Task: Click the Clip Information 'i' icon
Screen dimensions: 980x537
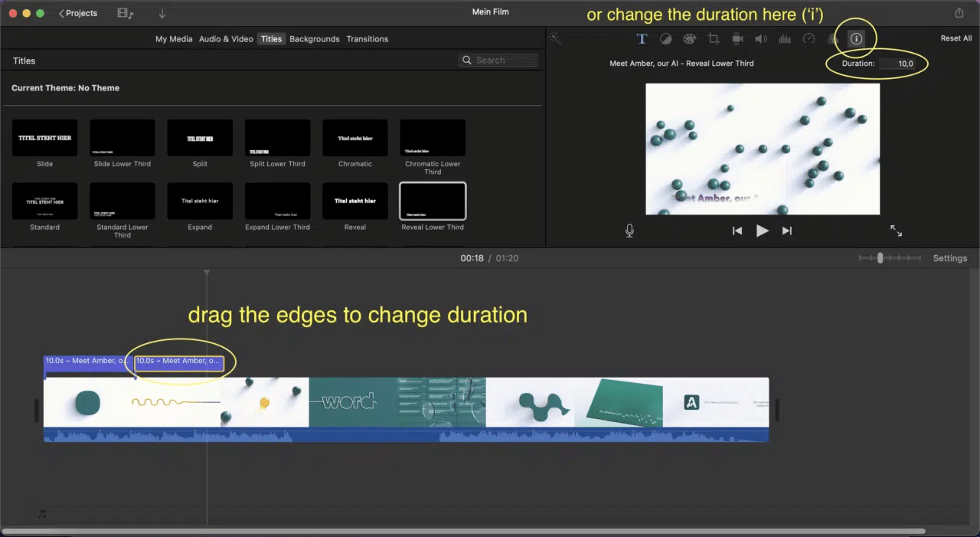Action: coord(857,39)
